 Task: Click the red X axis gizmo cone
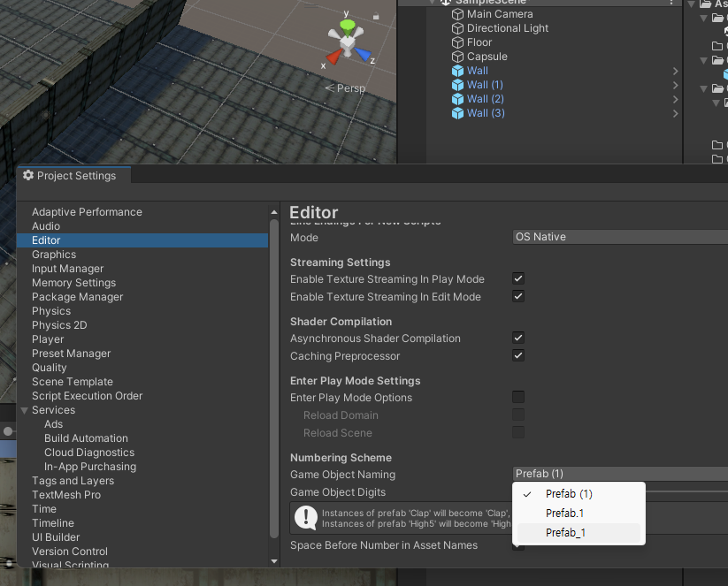coord(333,57)
